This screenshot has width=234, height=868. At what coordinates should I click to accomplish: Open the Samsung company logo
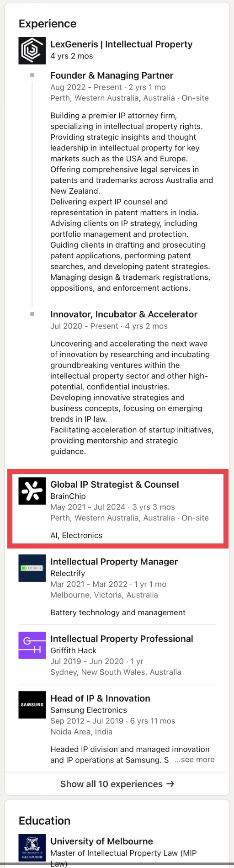[x=32, y=705]
